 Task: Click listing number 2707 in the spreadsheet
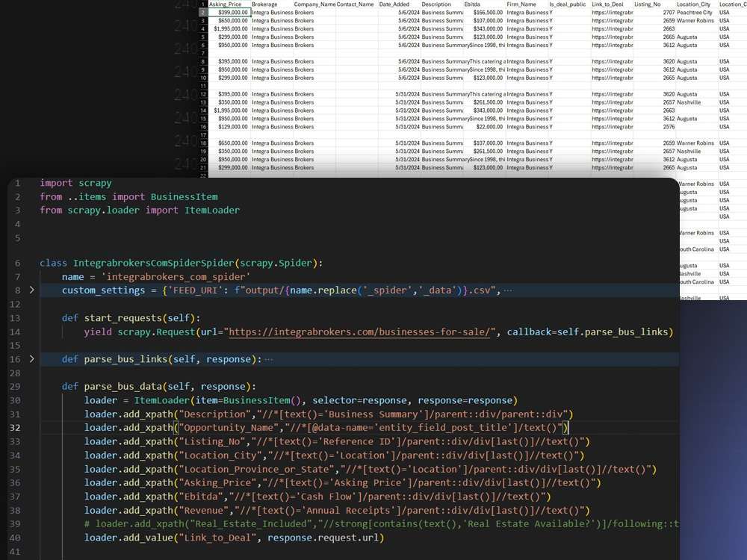point(654,13)
